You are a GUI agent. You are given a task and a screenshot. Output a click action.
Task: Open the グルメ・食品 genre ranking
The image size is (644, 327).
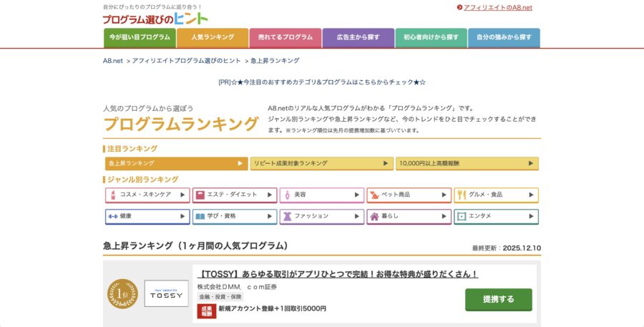coord(496,195)
